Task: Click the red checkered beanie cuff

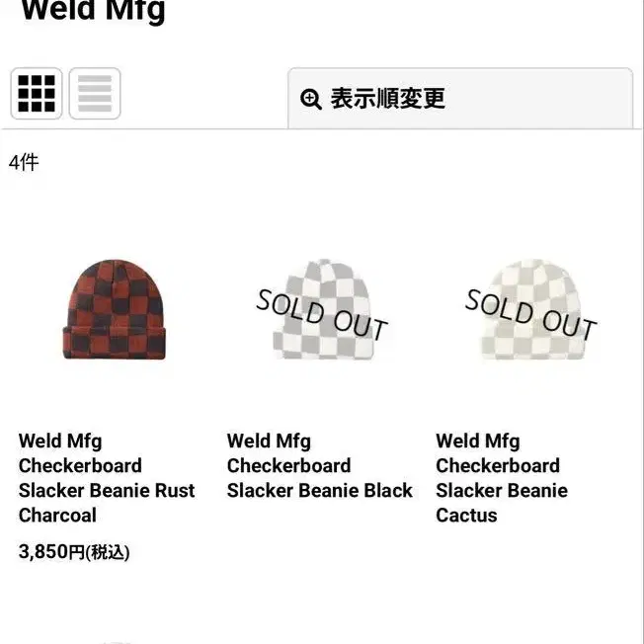Action: point(115,343)
